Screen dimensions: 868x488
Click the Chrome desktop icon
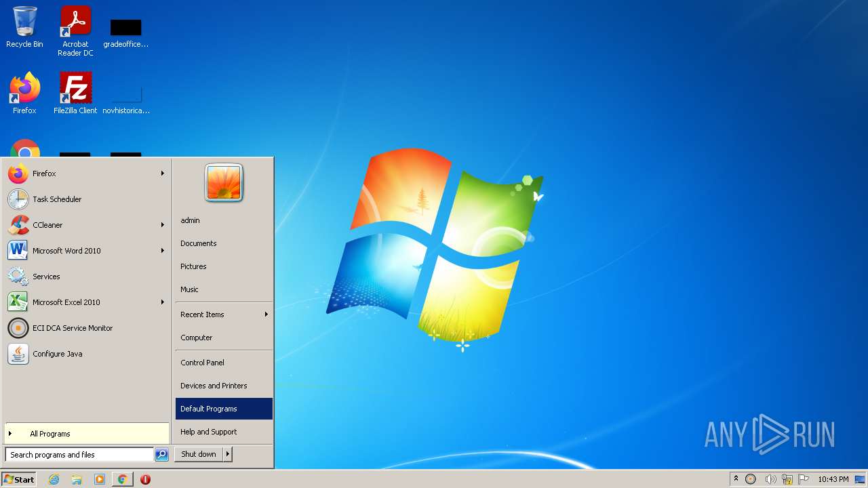tap(25, 148)
